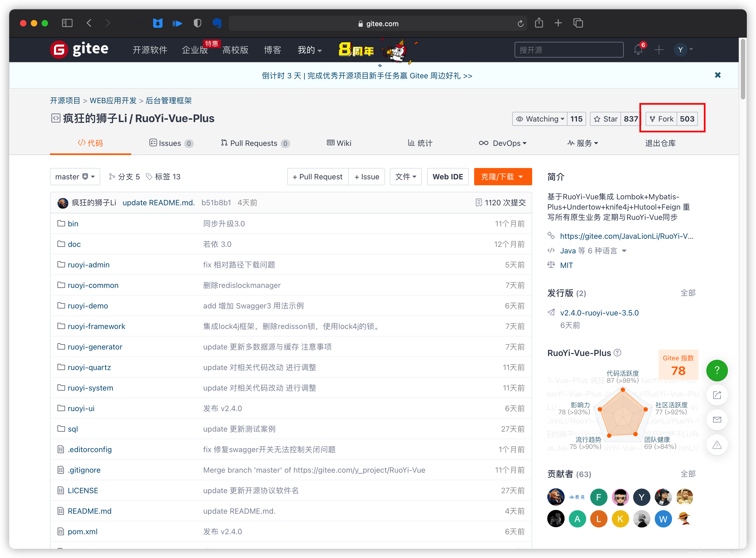Expand the master branch selector

click(x=75, y=177)
